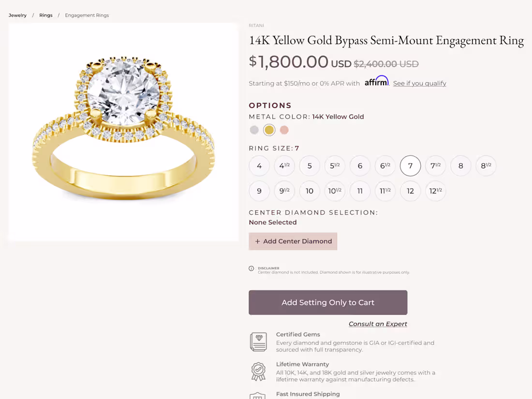Viewport: 532px width, 399px height.
Task: Click the Certified Gems document icon
Action: click(258, 341)
